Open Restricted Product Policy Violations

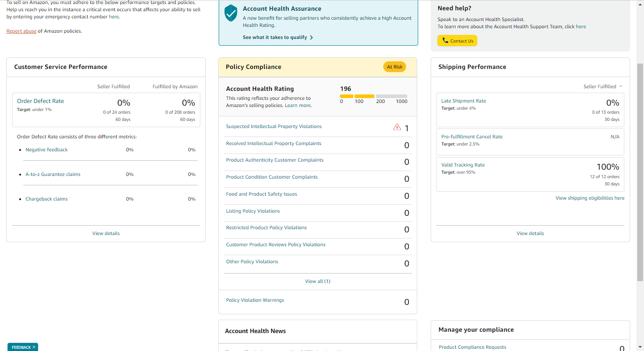[267, 227]
